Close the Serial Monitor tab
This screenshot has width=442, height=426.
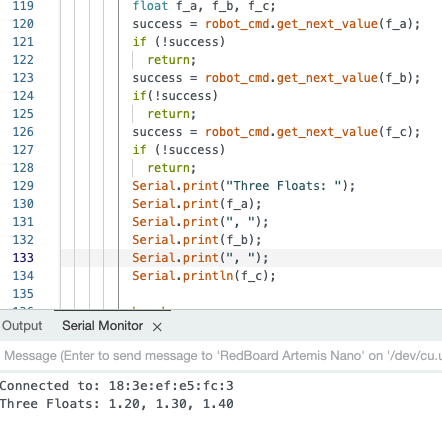[x=157, y=327]
